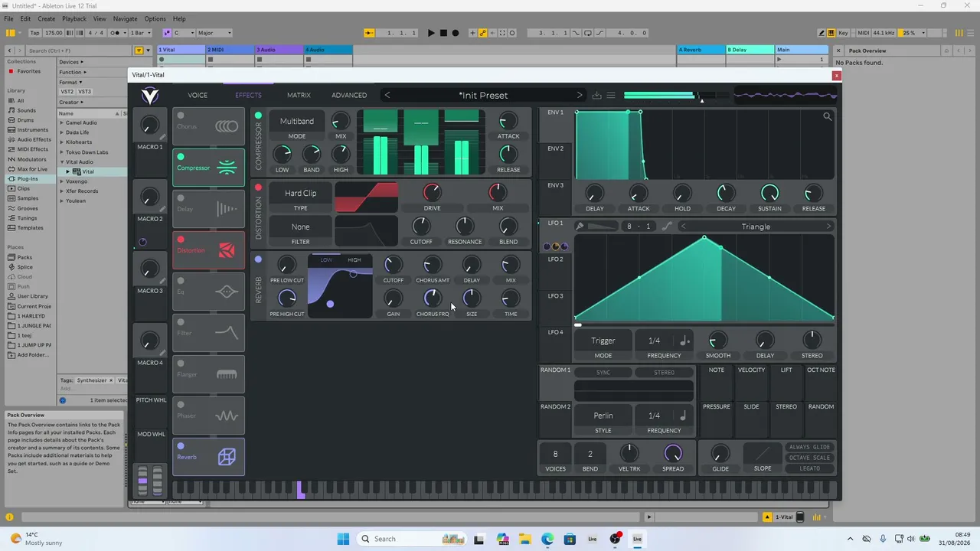Expand the Xfer Records folder
The width and height of the screenshot is (980, 551).
62,191
